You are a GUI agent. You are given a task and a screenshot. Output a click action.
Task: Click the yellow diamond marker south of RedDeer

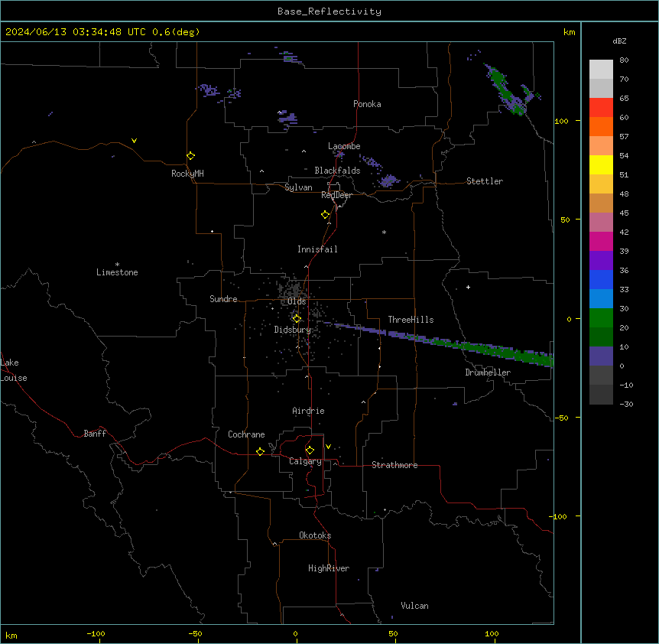[x=326, y=215]
